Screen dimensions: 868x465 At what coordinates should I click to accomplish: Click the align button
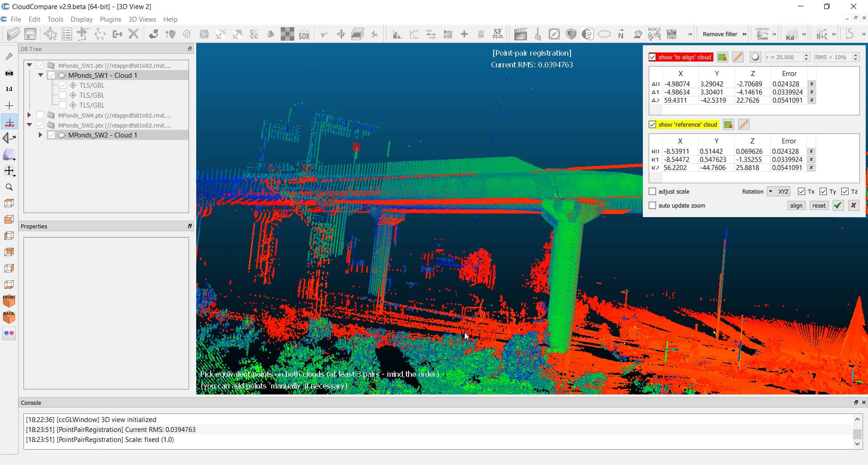click(796, 205)
